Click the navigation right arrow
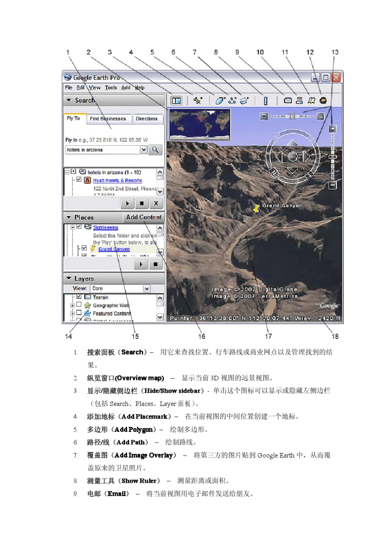The height and width of the screenshot is (555, 392). (x=306, y=156)
